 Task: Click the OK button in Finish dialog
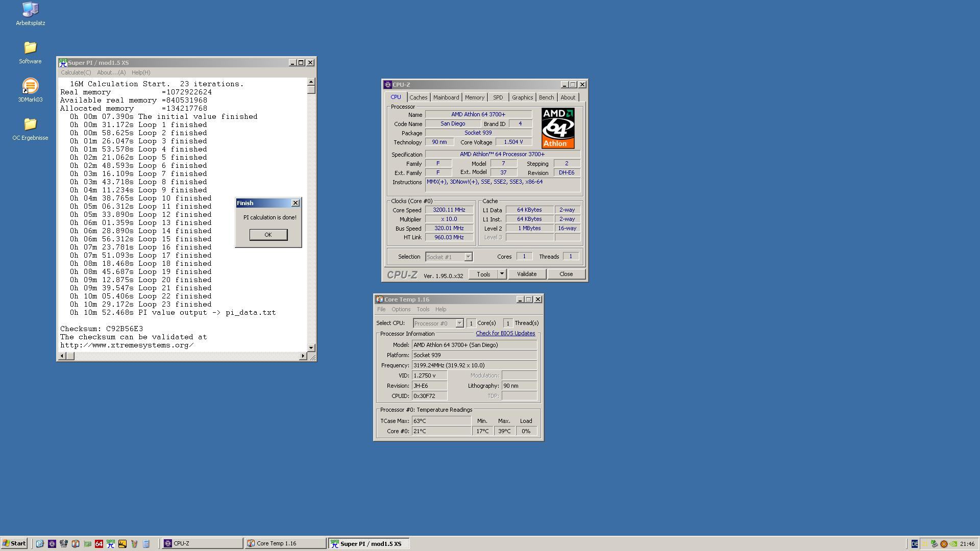coord(267,234)
